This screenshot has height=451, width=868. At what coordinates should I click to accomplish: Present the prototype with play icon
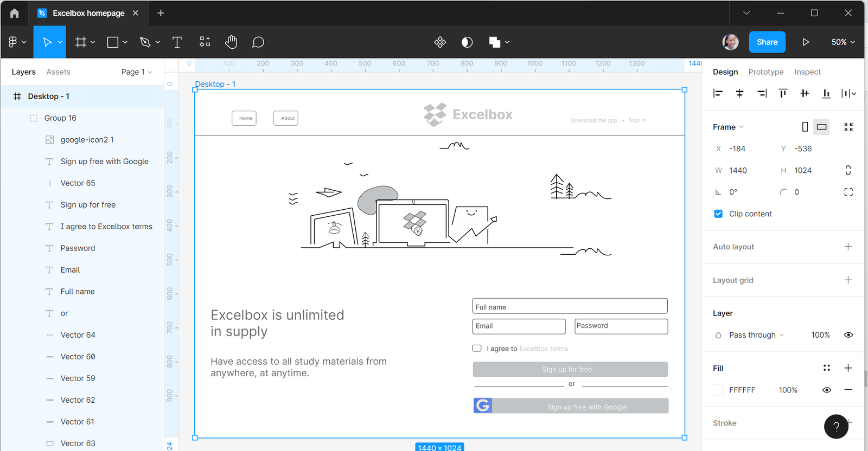tap(806, 42)
